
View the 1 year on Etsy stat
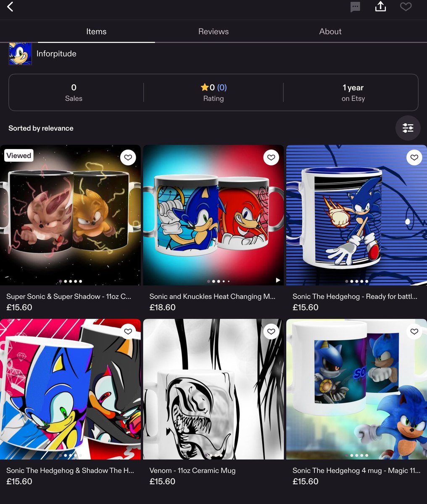353,92
